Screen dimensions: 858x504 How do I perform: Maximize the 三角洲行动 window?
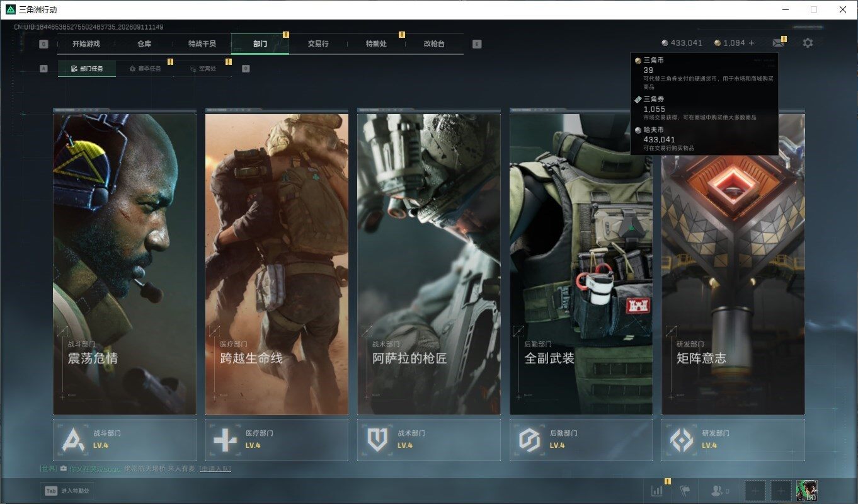(x=814, y=9)
